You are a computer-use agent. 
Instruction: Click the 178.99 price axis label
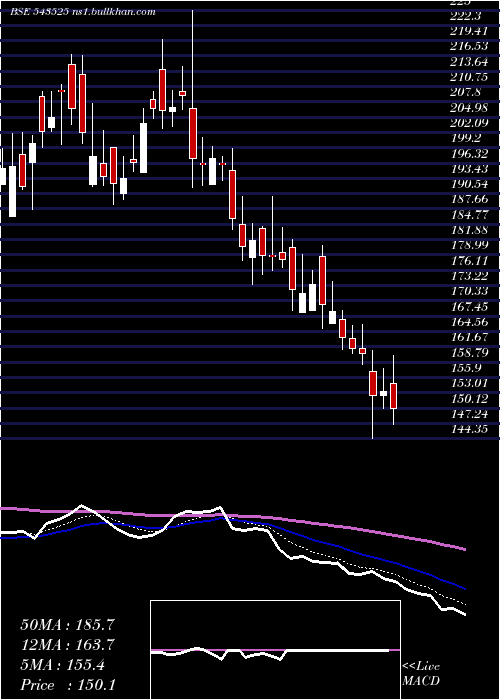coord(468,245)
